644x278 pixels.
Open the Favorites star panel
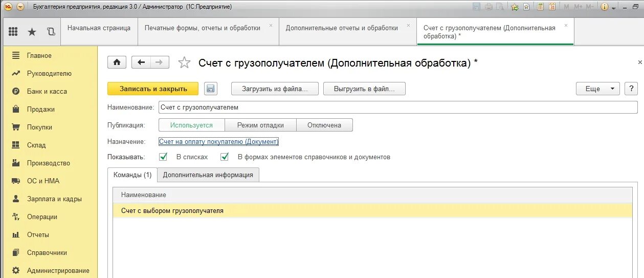tap(32, 32)
